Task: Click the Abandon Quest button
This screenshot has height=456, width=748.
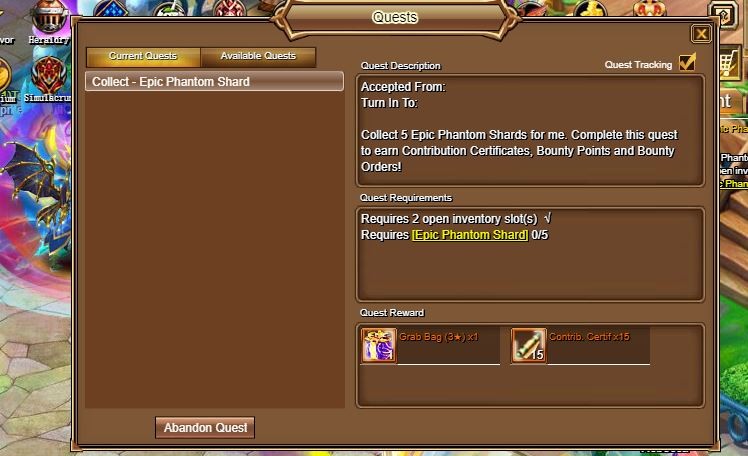Action: click(205, 427)
